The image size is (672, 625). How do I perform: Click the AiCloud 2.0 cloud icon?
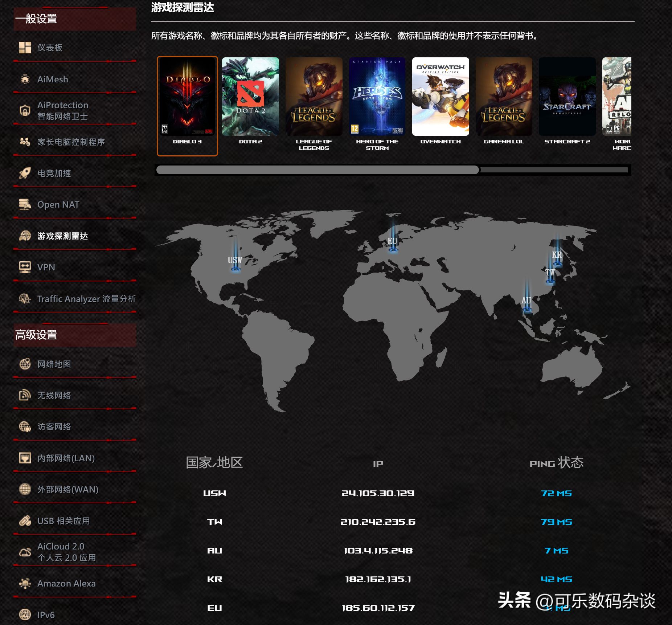point(25,552)
